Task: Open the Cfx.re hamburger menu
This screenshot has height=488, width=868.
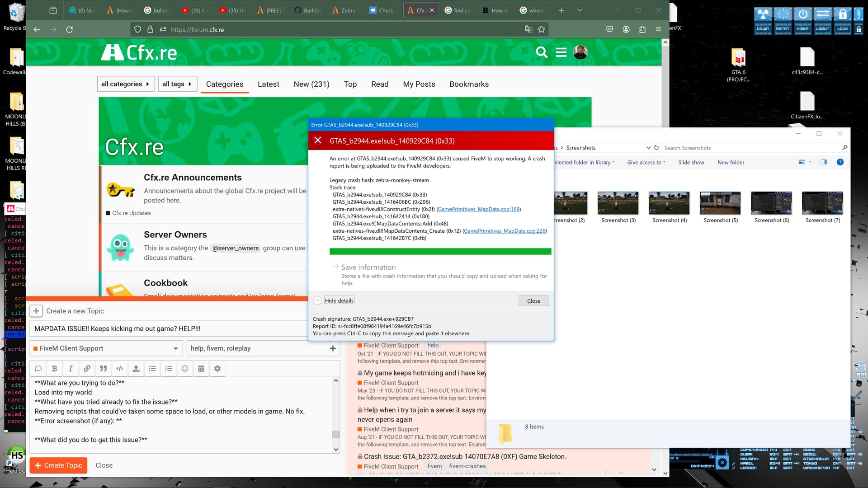Action: (x=561, y=52)
